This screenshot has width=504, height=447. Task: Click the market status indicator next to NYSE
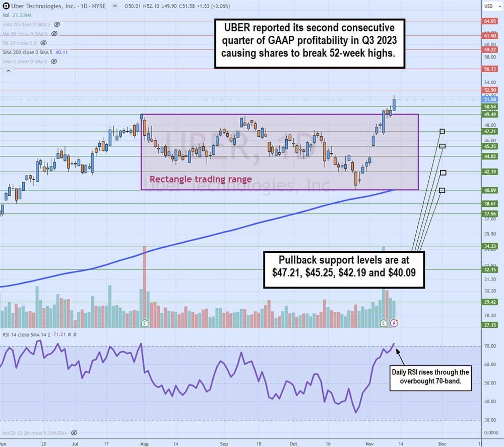click(x=115, y=6)
